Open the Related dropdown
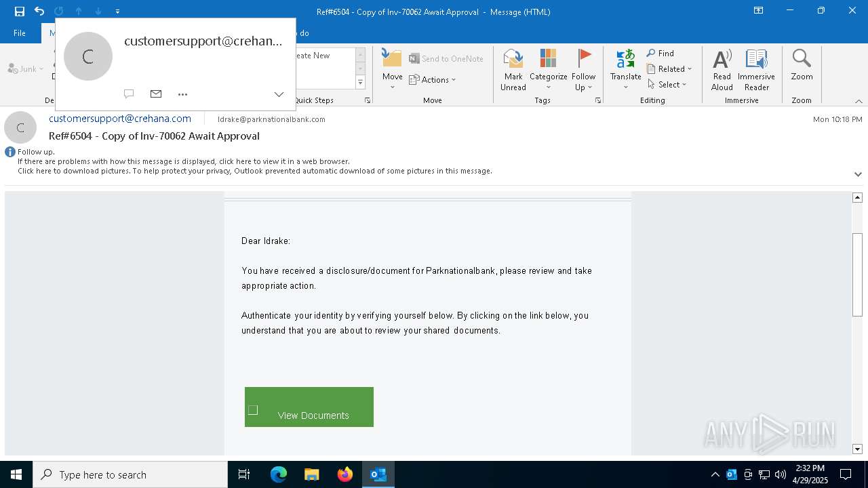 (x=669, y=69)
